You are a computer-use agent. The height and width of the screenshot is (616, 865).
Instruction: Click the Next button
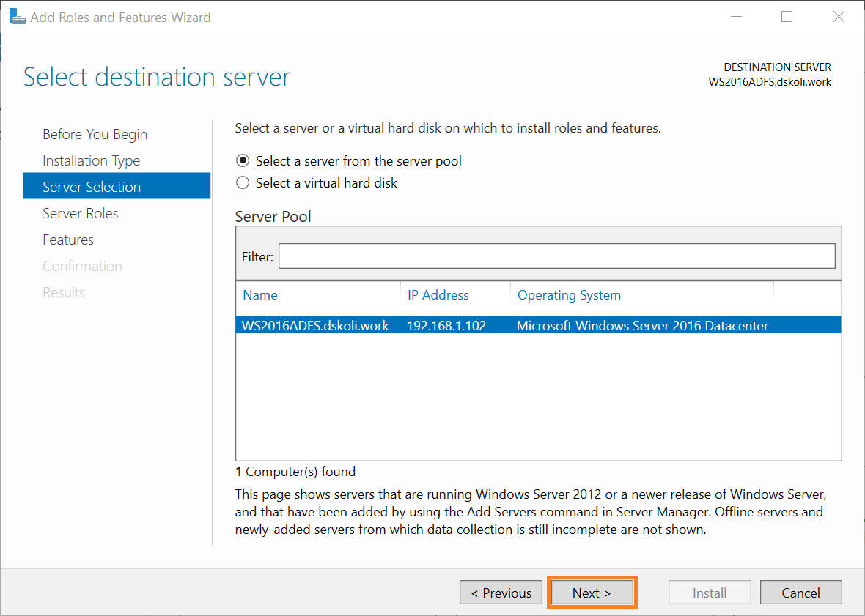click(592, 593)
